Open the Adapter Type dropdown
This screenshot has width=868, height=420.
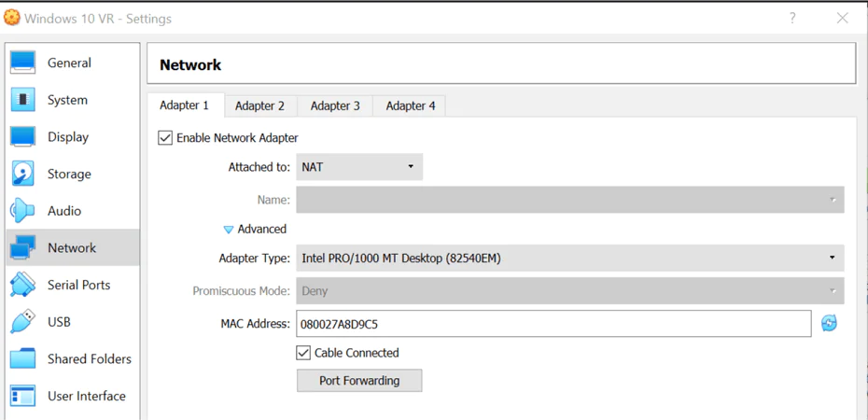(x=569, y=258)
